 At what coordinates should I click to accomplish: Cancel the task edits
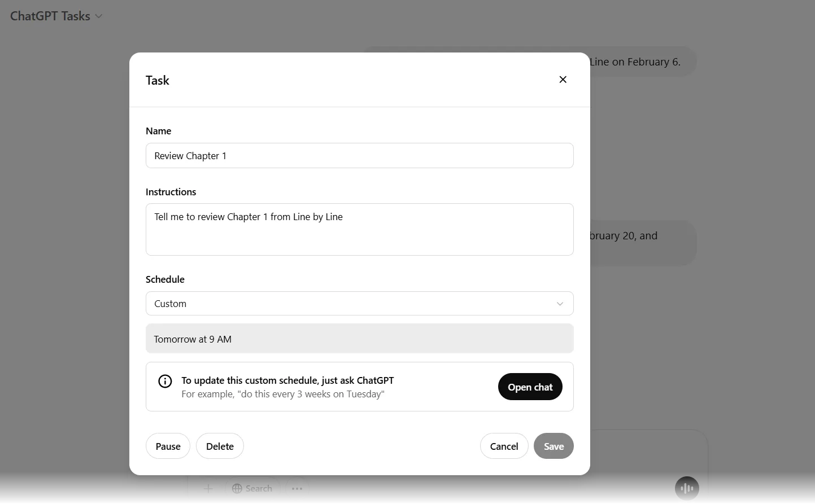[504, 446]
